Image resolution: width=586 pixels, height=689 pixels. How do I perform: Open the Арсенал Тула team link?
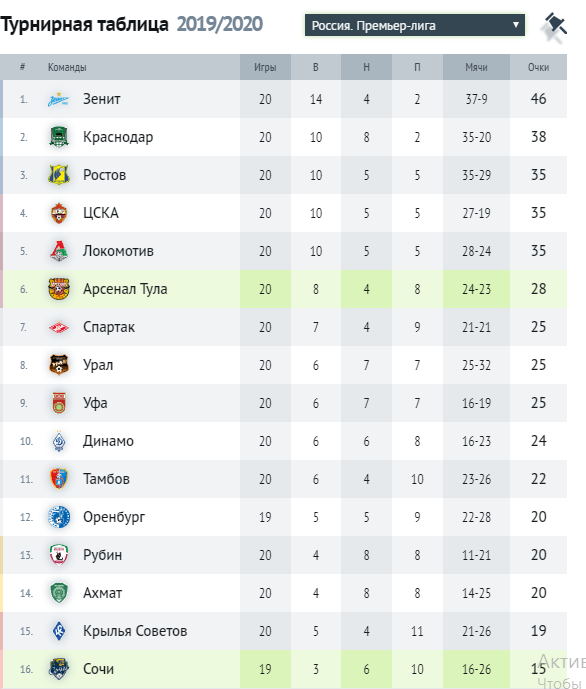[x=125, y=289]
